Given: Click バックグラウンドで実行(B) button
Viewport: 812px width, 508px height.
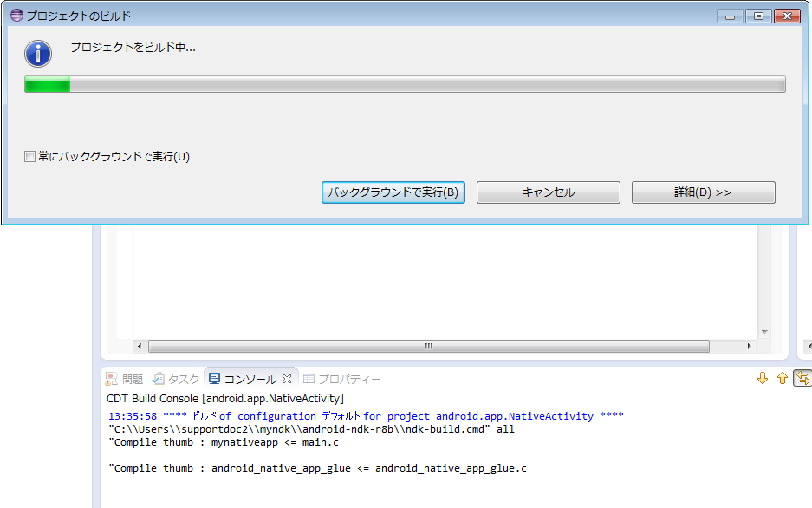Looking at the screenshot, I should coord(393,192).
